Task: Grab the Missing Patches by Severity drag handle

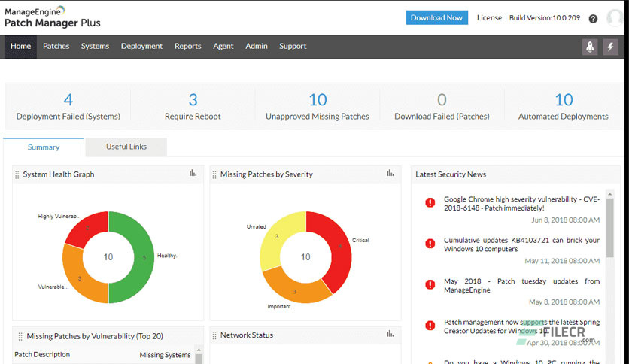Action: 214,174
